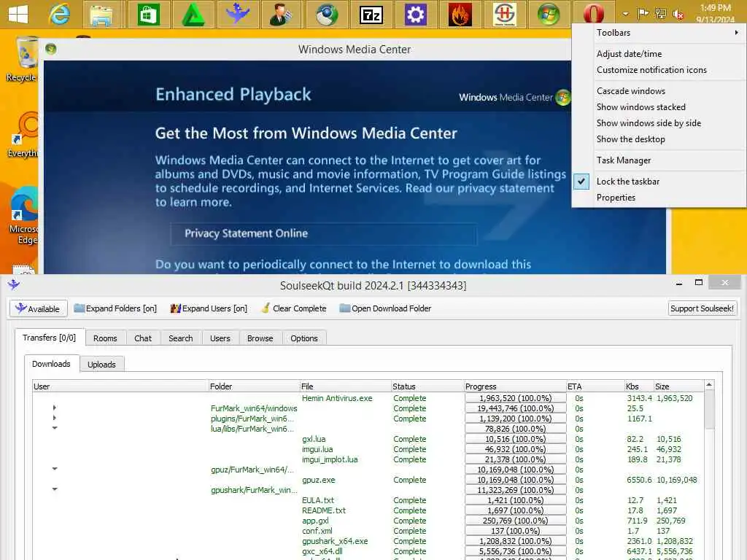
Task: Collapse the lua/libs/FurMark_win6... folder row
Action: (x=55, y=428)
